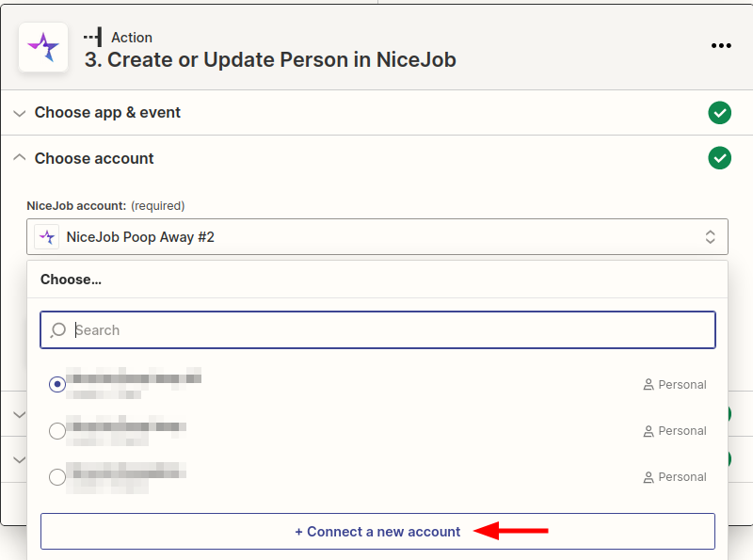Click the NiceJob logo in the step header
753x560 pixels.
pos(43,47)
